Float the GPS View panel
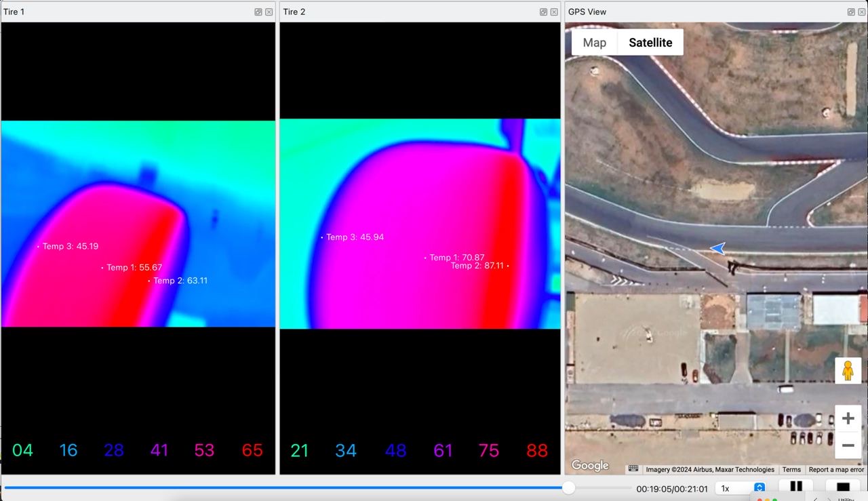Viewport: 868px width, 501px height. pos(851,12)
